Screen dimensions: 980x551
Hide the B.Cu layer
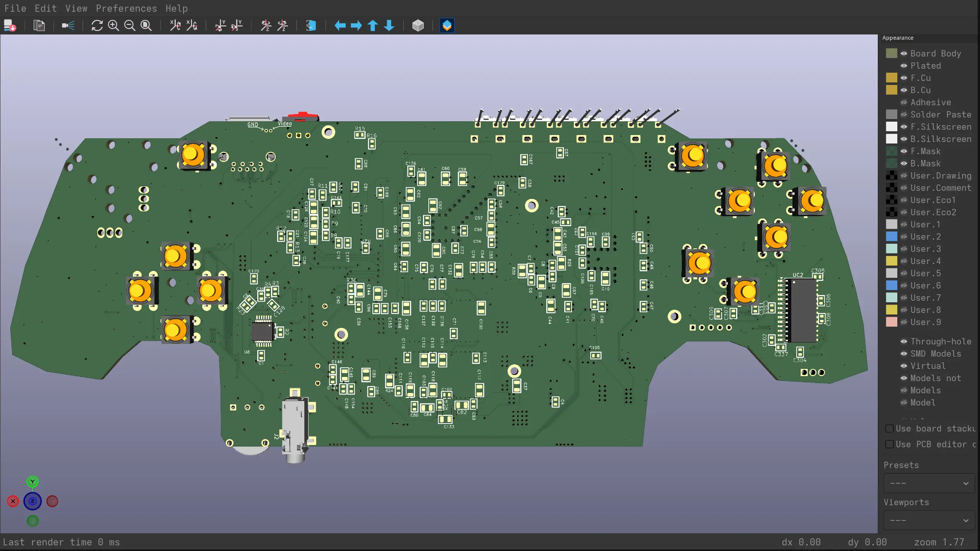point(904,90)
